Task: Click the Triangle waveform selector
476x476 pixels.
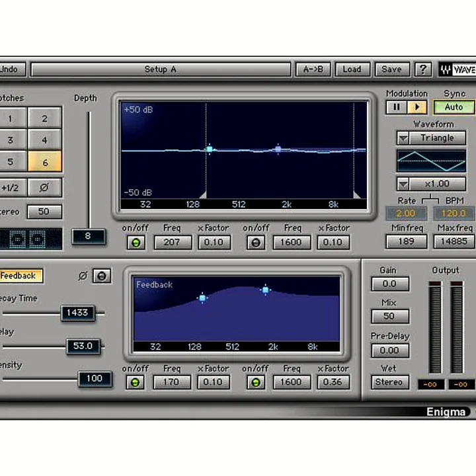Action: pos(437,138)
